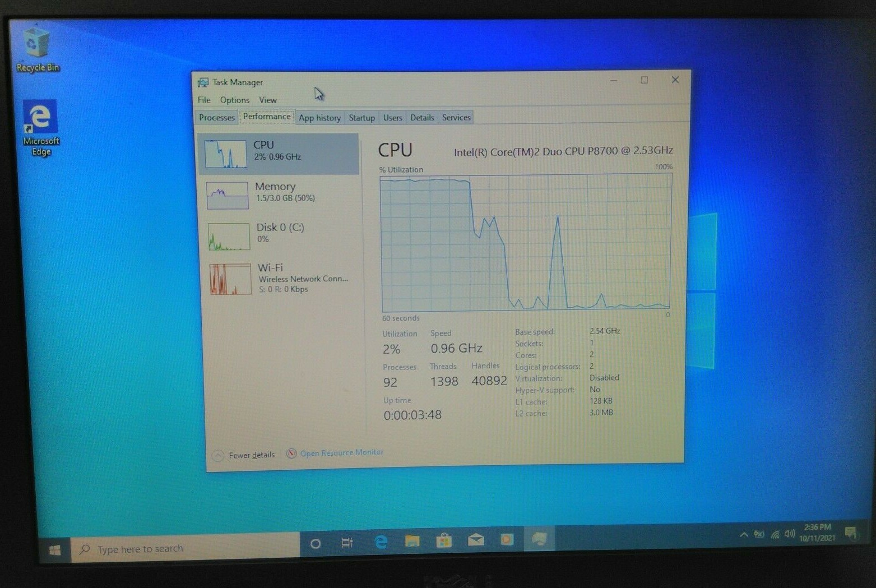Click the Open Resource Monitor link

click(342, 453)
